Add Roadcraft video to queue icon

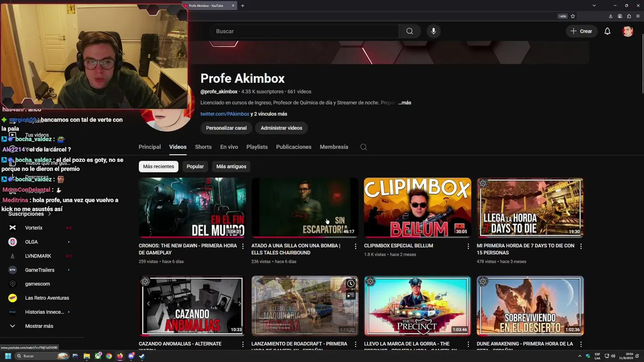pyautogui.click(x=351, y=296)
